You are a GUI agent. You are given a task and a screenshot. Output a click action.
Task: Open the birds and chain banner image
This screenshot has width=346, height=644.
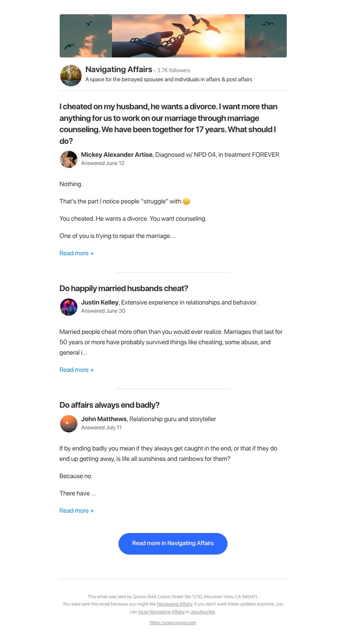click(x=173, y=36)
